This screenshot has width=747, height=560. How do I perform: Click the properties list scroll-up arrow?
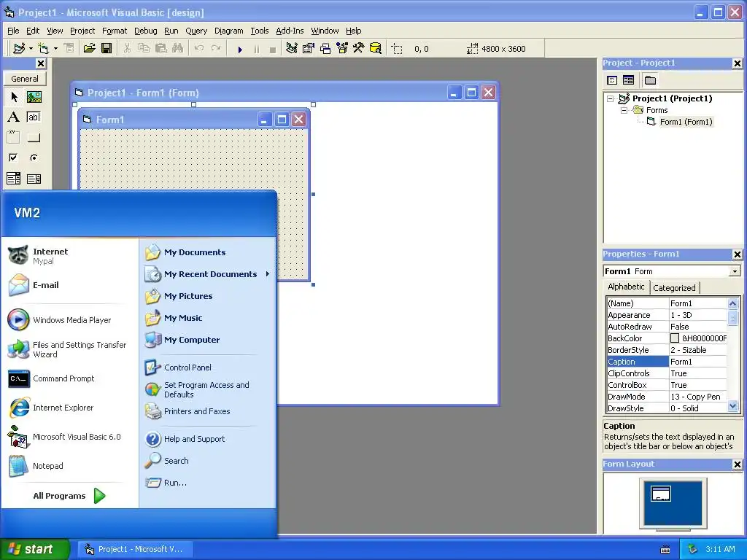[732, 303]
